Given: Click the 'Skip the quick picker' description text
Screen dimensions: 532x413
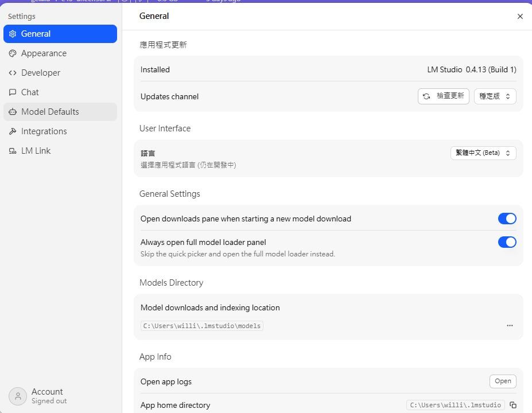Looking at the screenshot, I should [x=238, y=254].
